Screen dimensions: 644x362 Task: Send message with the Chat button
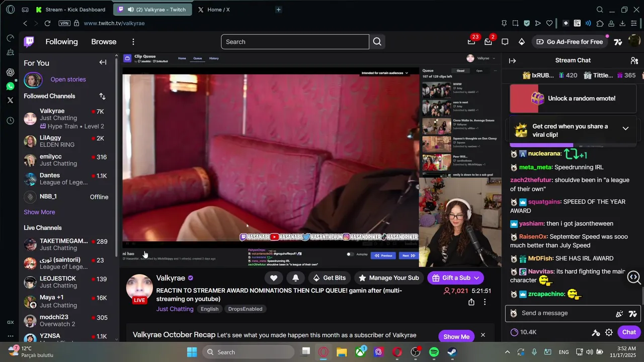click(x=629, y=332)
